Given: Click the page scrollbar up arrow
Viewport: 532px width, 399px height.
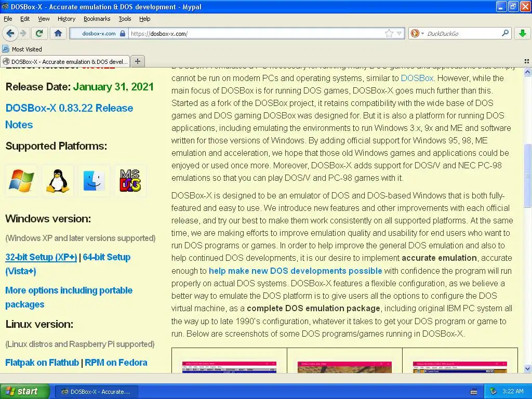Looking at the screenshot, I should tap(527, 72).
